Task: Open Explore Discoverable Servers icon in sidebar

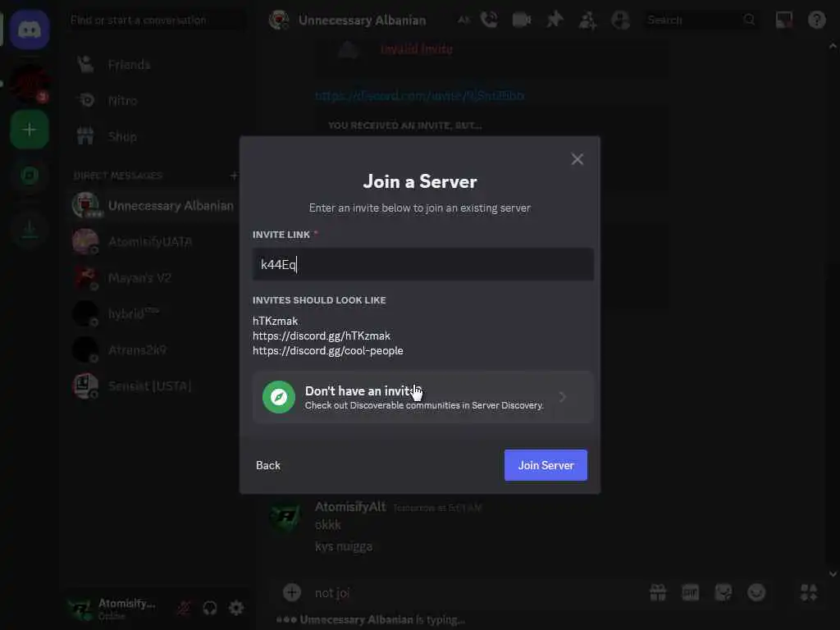Action: pos(30,175)
